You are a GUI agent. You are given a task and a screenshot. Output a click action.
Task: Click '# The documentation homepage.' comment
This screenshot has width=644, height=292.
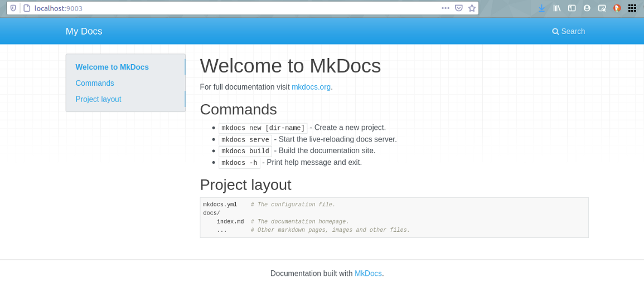coord(300,222)
